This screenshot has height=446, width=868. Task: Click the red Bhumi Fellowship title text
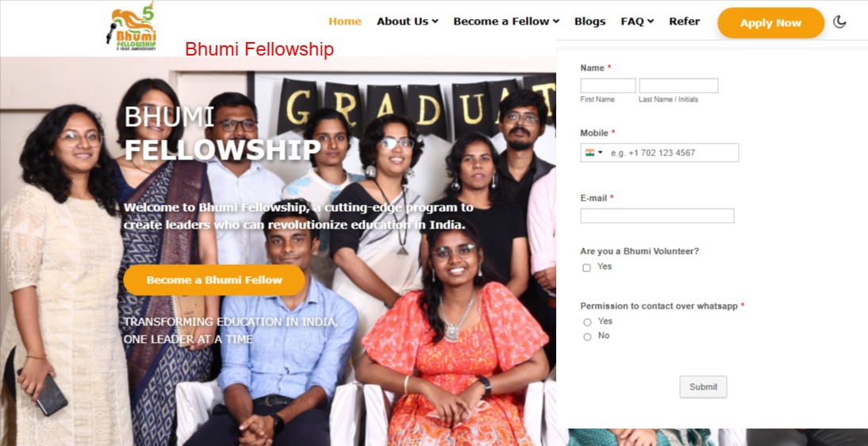click(x=259, y=49)
